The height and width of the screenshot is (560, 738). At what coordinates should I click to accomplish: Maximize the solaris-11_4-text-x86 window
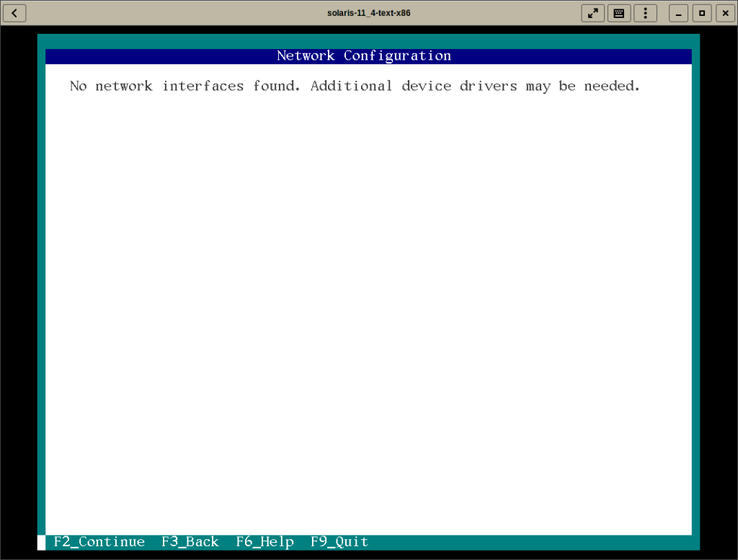(x=702, y=13)
